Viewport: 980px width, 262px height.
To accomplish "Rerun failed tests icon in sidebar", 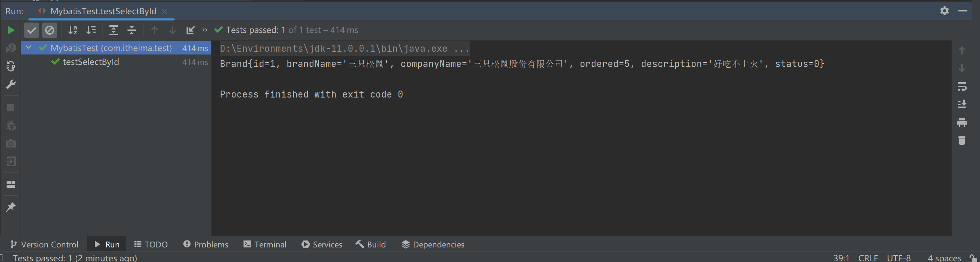I will tap(11, 48).
